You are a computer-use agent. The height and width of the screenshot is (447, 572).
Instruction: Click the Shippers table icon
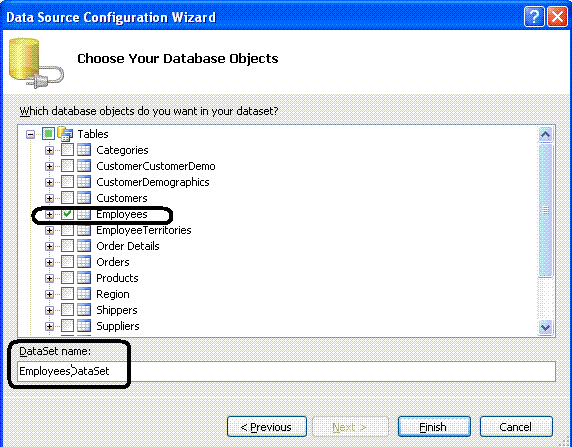click(84, 310)
